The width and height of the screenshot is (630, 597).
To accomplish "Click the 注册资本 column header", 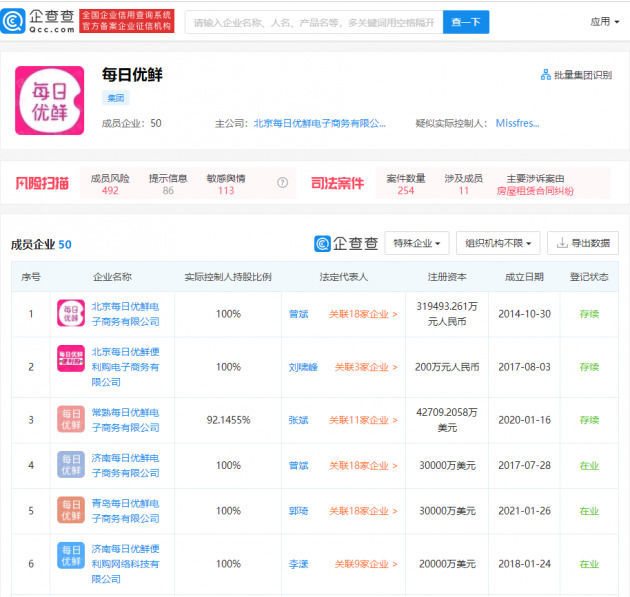I will (x=447, y=277).
